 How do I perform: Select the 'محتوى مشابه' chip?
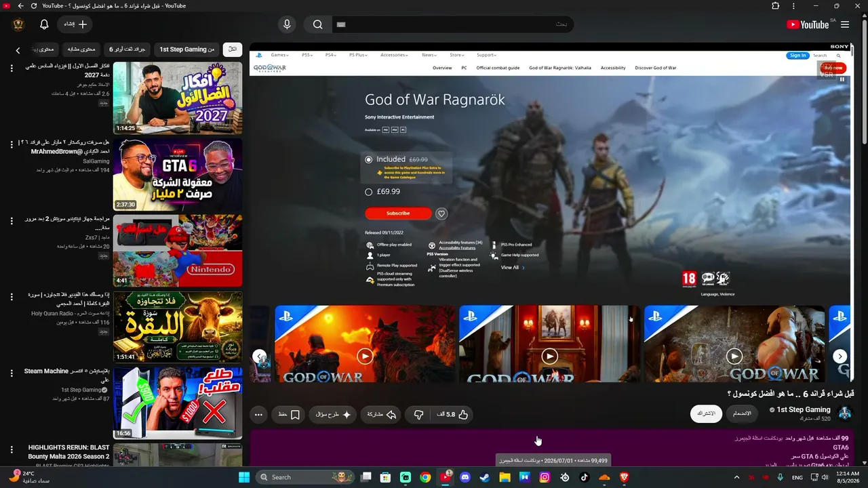[81, 49]
